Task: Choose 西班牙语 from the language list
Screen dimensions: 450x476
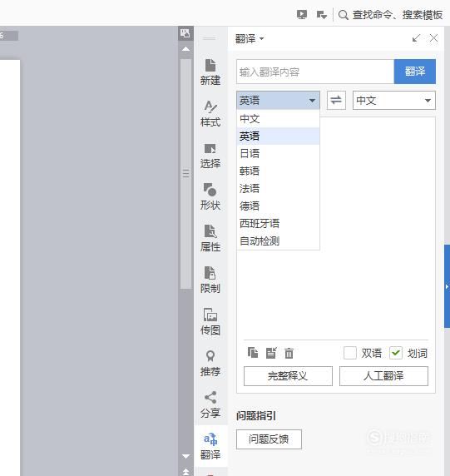Action: tap(278, 223)
